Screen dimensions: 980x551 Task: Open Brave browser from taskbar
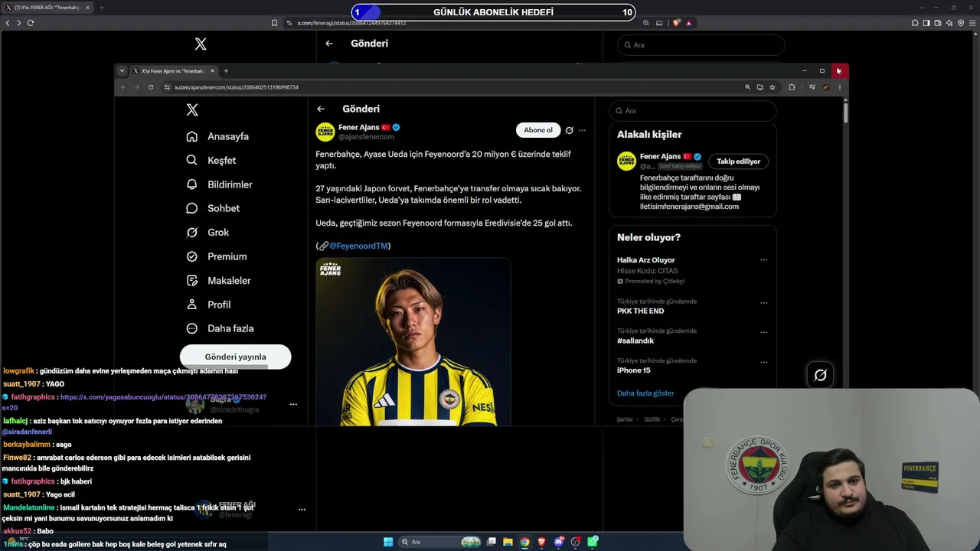(x=542, y=542)
